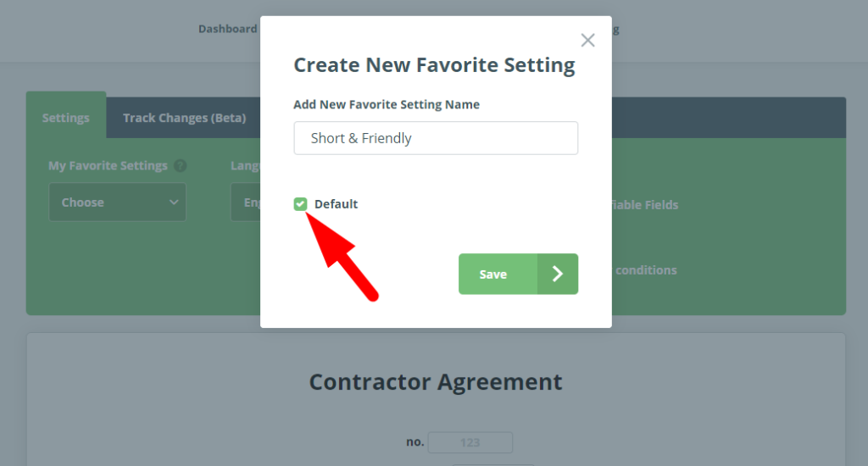Close the Create New Favorite Setting dialog
Viewport: 868px width, 466px height.
point(587,41)
